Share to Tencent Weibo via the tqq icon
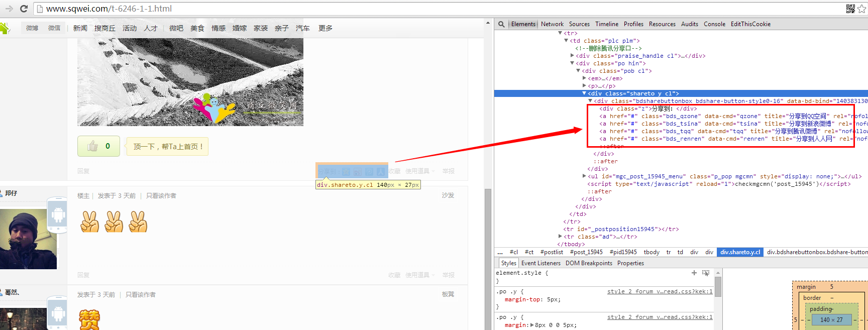Image resolution: width=868 pixels, height=330 pixels. (x=369, y=171)
